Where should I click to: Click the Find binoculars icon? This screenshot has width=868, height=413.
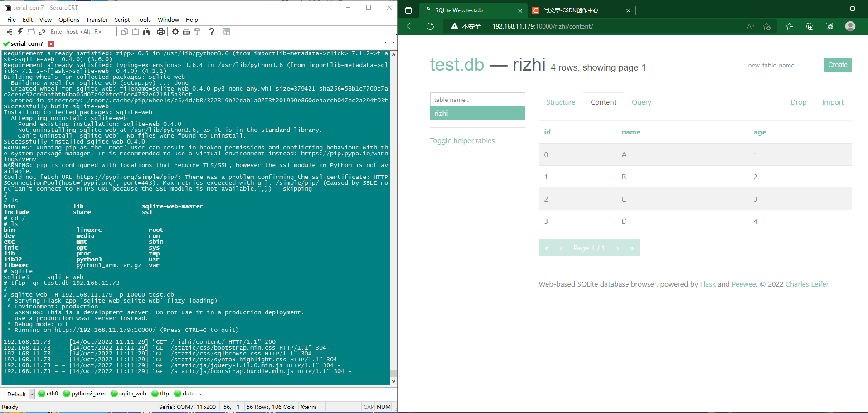click(x=146, y=32)
